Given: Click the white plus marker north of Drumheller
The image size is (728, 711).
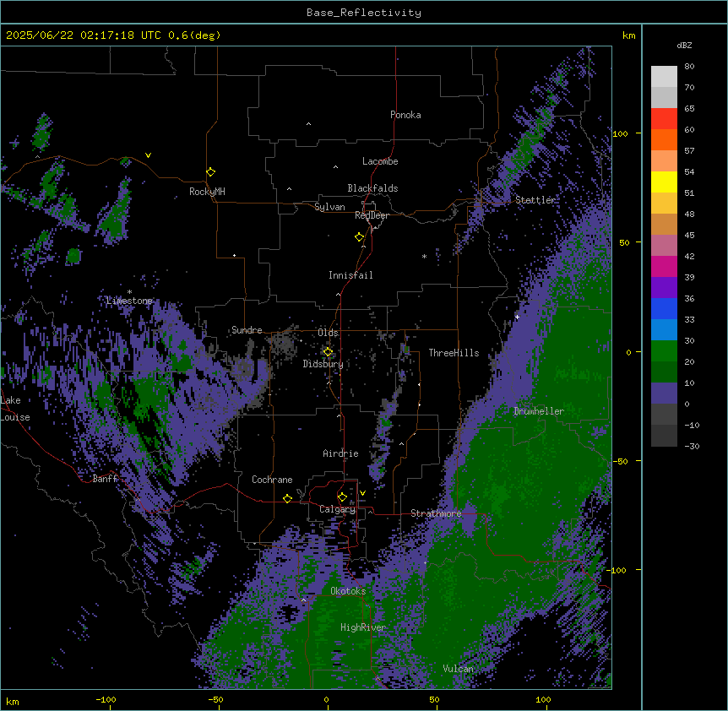Looking at the screenshot, I should [x=517, y=317].
